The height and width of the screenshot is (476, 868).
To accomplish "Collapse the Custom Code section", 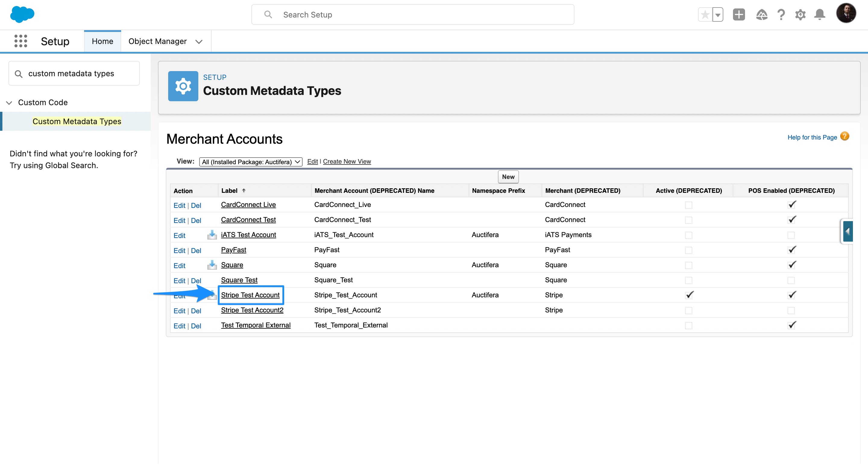I will click(9, 103).
